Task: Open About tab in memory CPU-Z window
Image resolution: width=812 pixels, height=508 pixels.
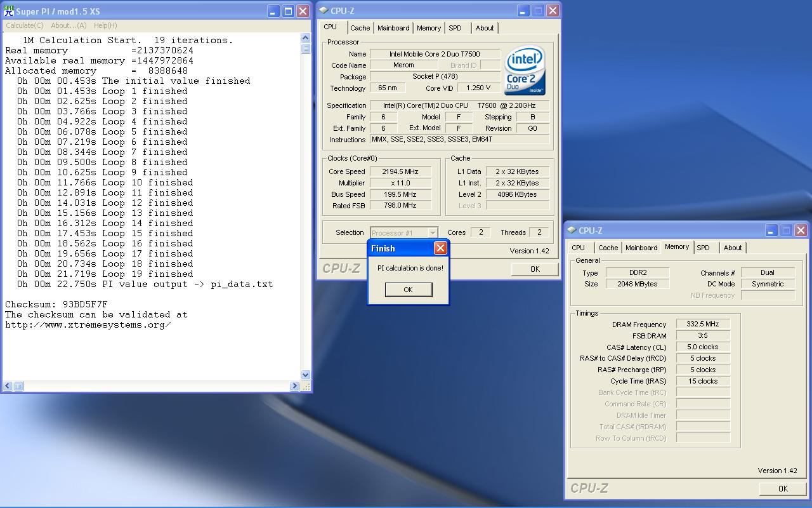Action: click(733, 248)
